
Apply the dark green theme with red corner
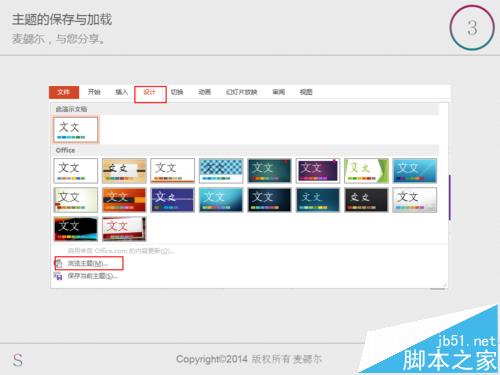269,171
